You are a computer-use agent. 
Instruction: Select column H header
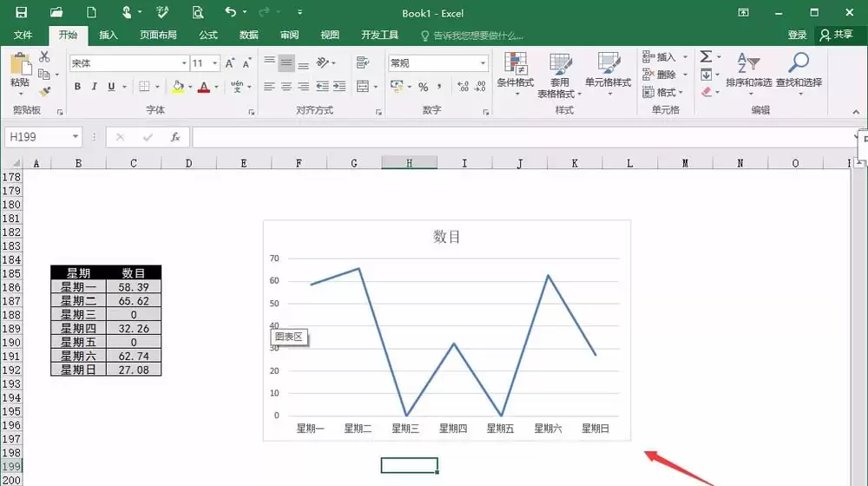click(x=409, y=163)
